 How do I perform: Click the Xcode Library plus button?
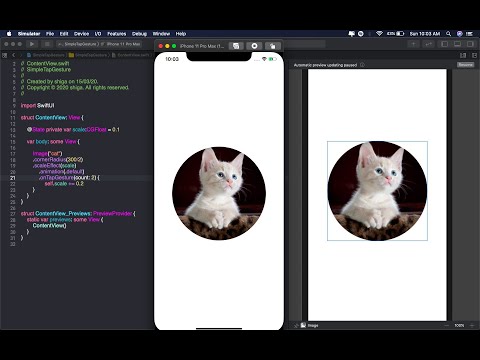coord(414,44)
